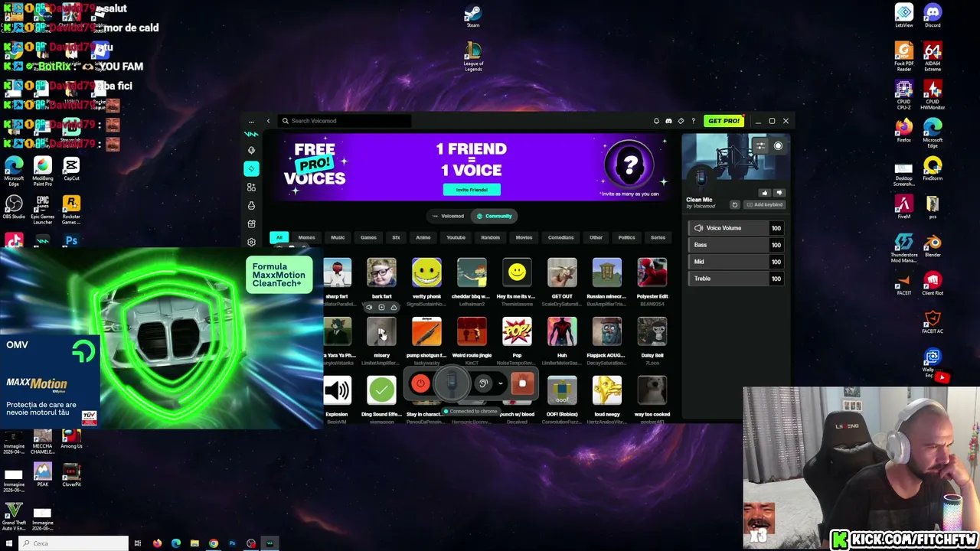Image resolution: width=980 pixels, height=551 pixels.
Task: Open the Windows Start menu
Action: (9, 543)
